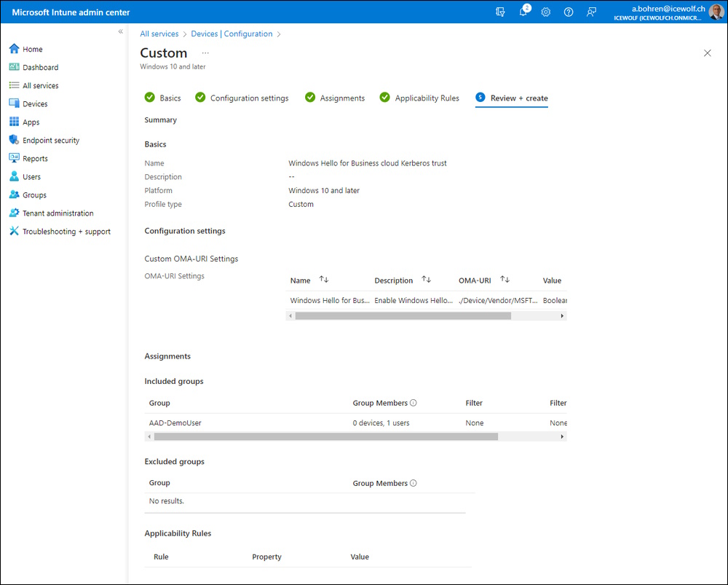This screenshot has height=585, width=728.
Task: Click the Endpoint security shield icon
Action: [15, 140]
